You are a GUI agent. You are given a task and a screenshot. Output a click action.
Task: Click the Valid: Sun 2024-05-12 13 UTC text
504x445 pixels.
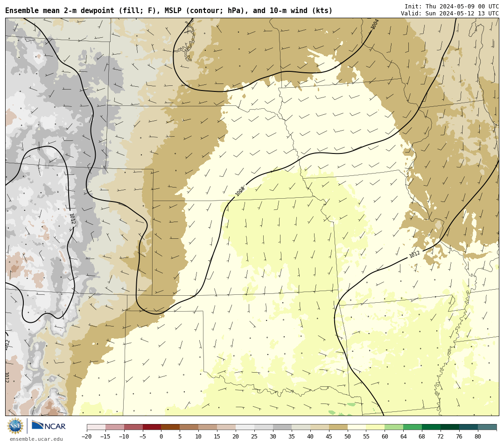coord(450,14)
